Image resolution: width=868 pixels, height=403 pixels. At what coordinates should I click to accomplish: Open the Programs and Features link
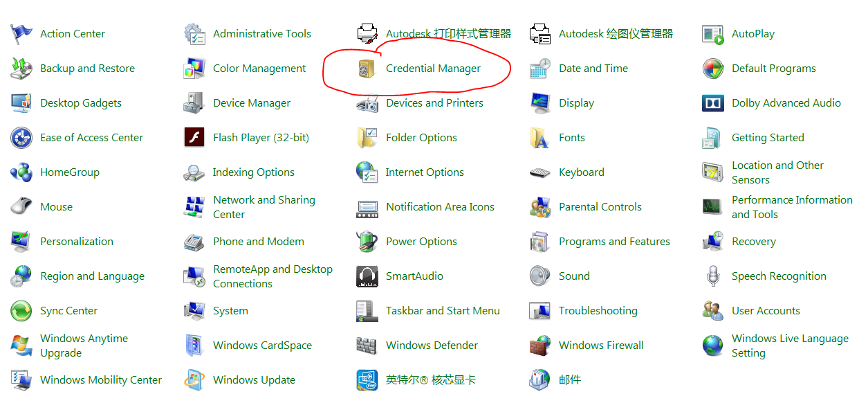[614, 242]
